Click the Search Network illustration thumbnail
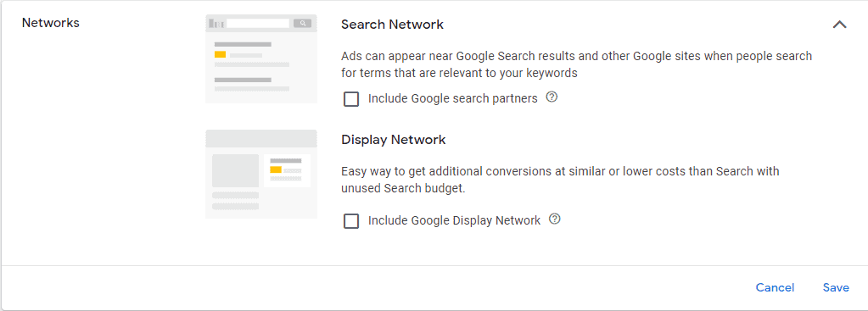The width and height of the screenshot is (868, 311). pos(261,59)
